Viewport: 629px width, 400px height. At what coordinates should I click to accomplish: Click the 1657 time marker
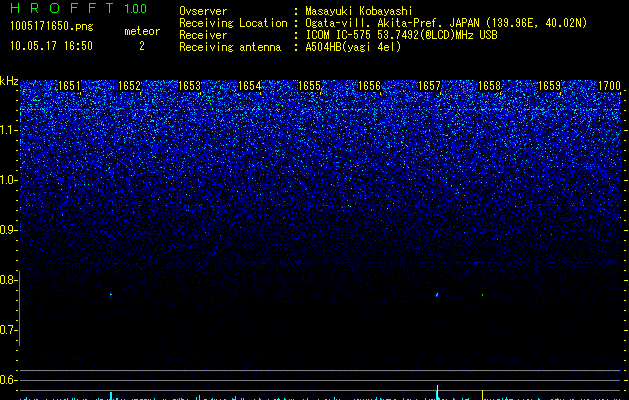(x=430, y=86)
